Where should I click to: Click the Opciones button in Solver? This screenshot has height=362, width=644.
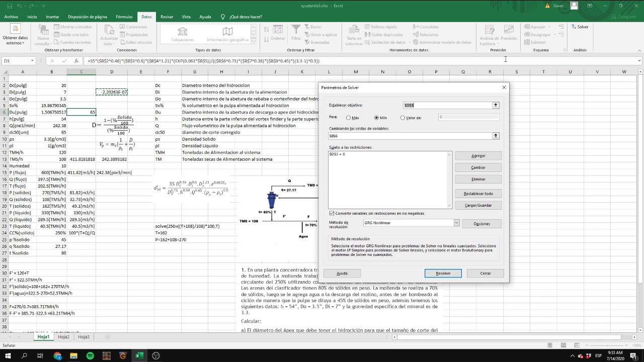tap(481, 224)
